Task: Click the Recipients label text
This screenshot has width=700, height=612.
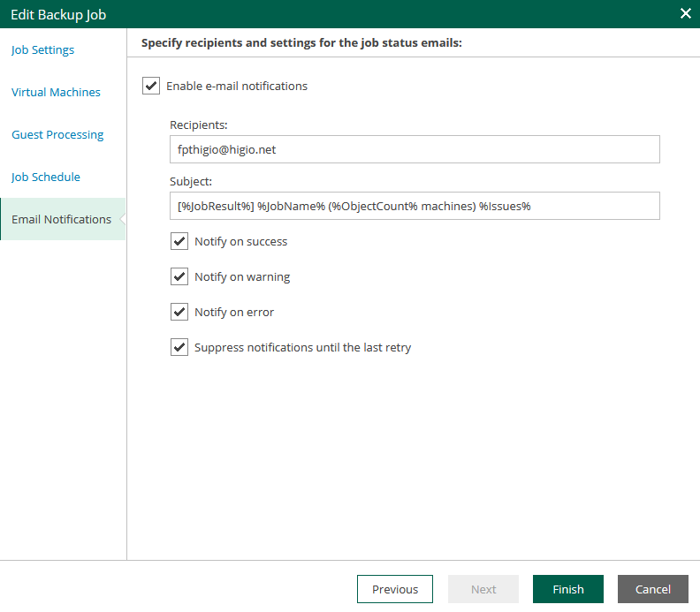Action: click(x=199, y=125)
